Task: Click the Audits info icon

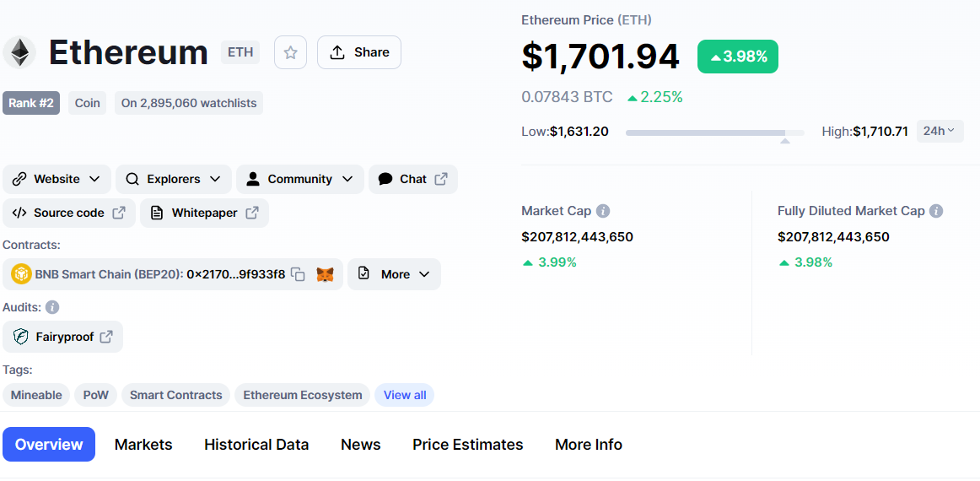Action: coord(52,307)
